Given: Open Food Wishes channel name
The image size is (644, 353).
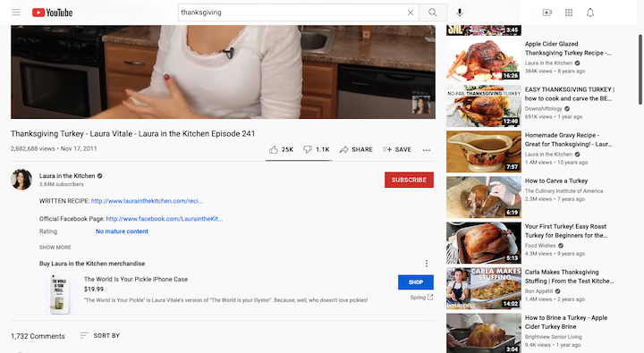Looking at the screenshot, I should (540, 246).
